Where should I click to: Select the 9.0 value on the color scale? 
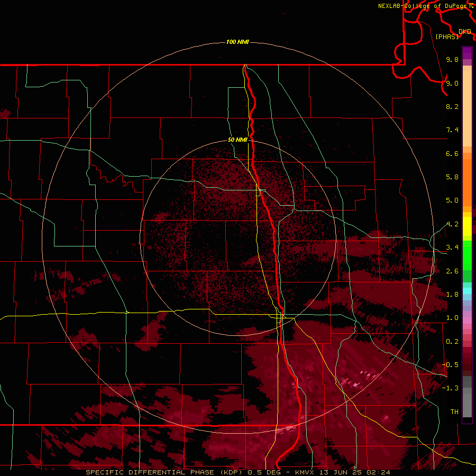[452, 83]
